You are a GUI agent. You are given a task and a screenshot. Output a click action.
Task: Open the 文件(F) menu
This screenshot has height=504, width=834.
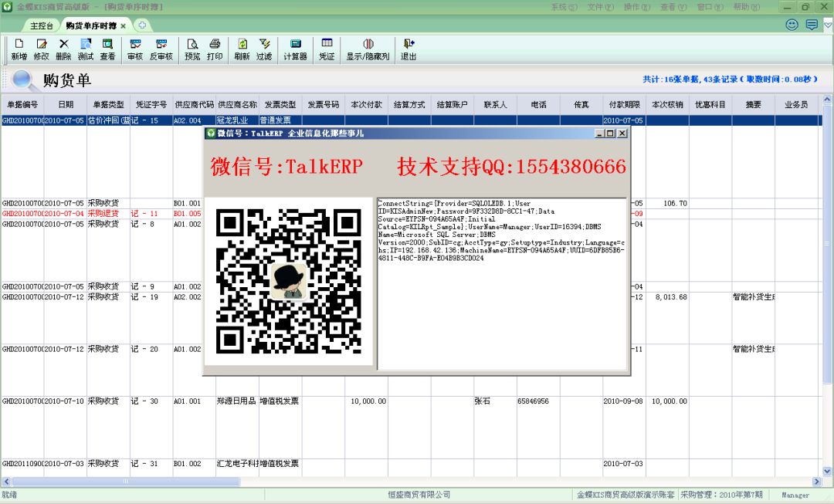click(x=601, y=7)
